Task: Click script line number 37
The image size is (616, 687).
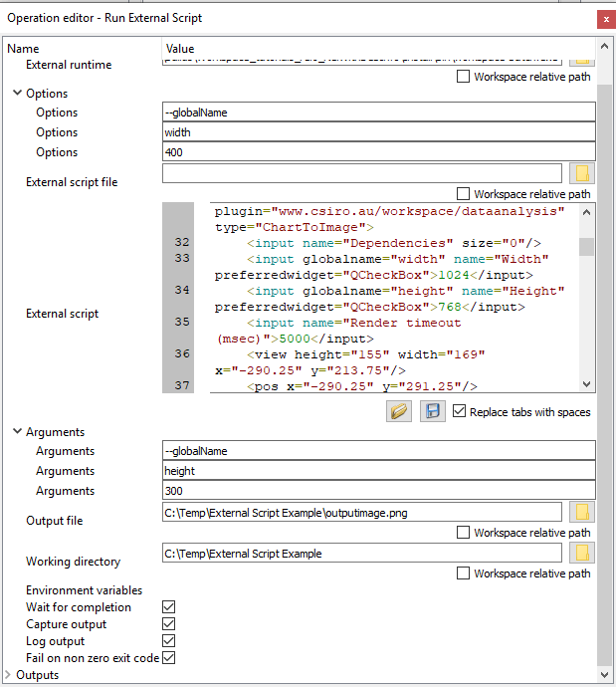Action: (x=182, y=385)
